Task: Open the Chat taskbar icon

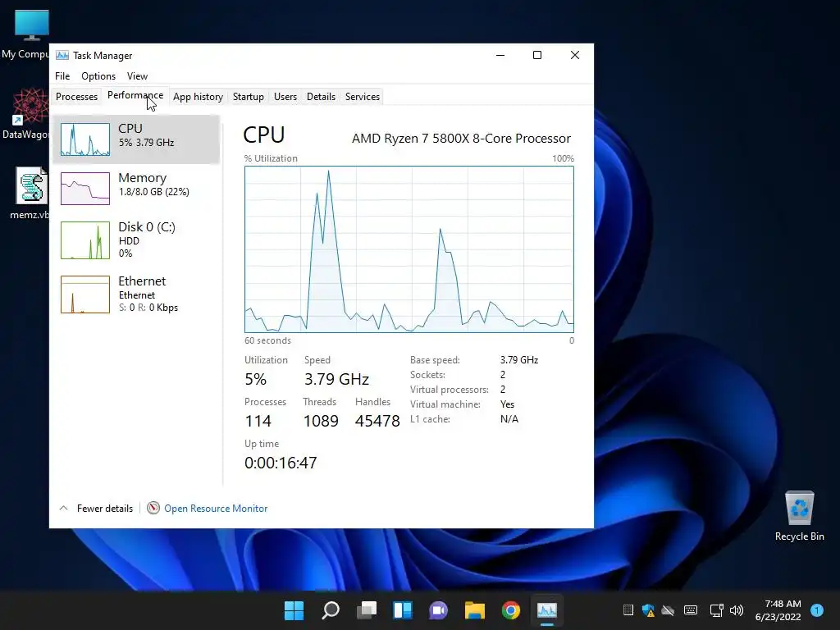Action: [x=439, y=610]
